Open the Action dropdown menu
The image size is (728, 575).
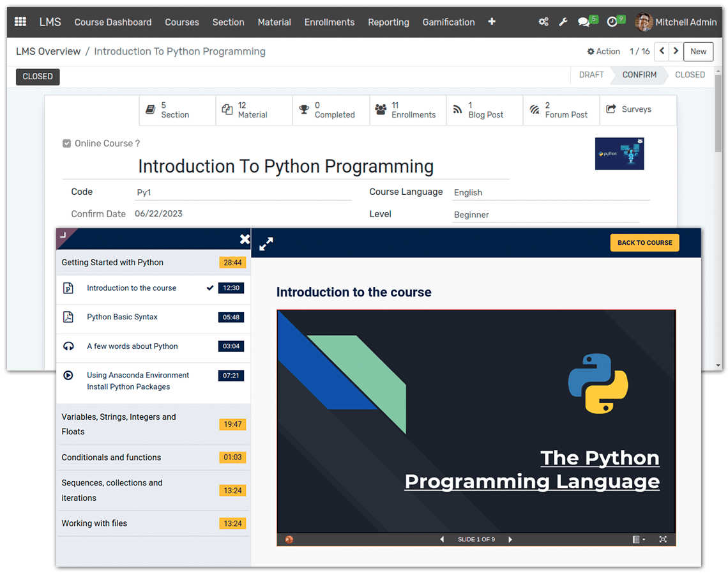tap(603, 52)
